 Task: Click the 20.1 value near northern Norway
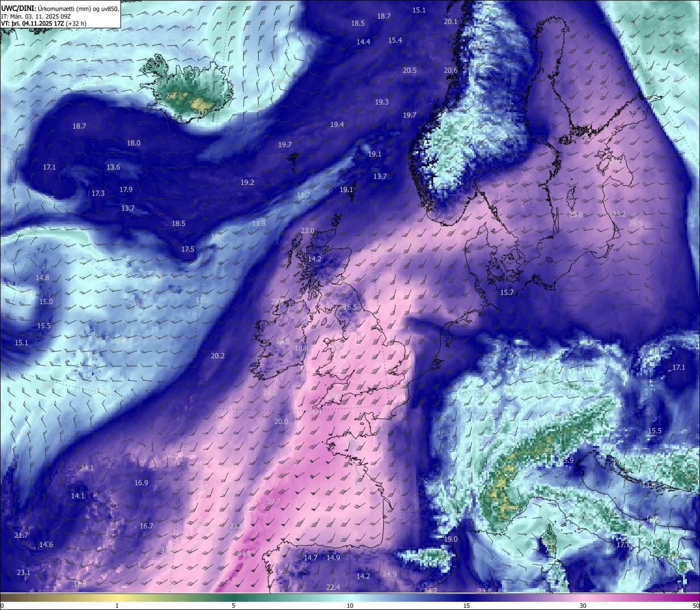pos(451,22)
